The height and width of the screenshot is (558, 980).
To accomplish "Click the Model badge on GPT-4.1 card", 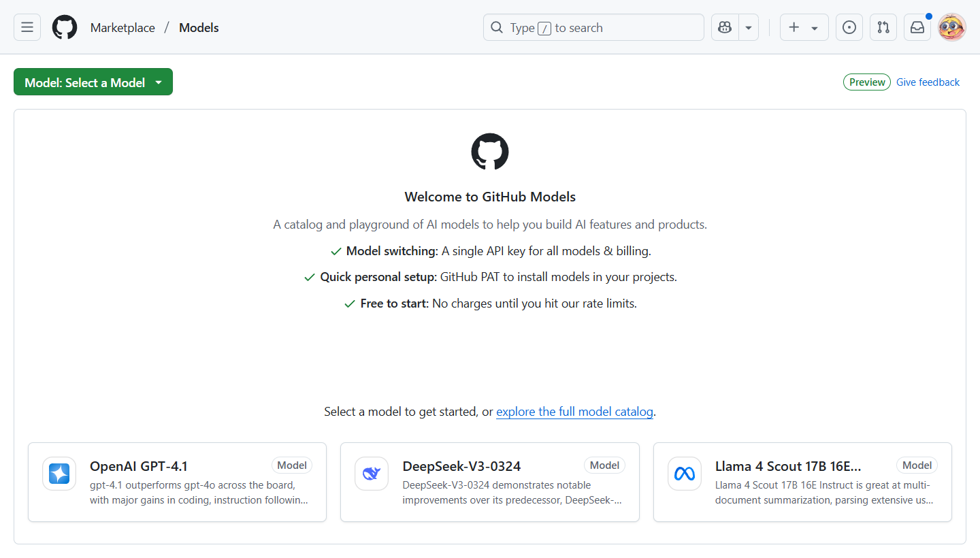I will pyautogui.click(x=292, y=465).
